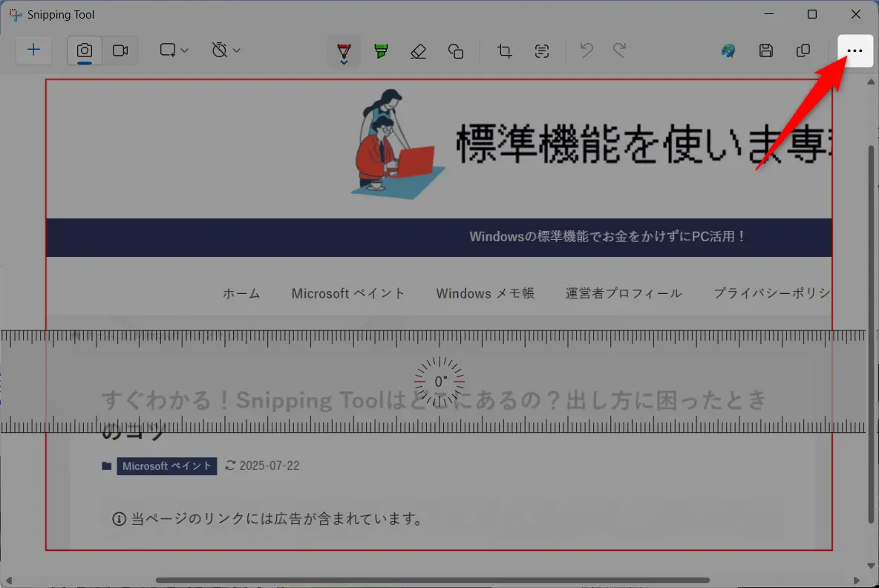Open the snip shape mode dropdown
Screen dimensions: 879x588
point(173,50)
